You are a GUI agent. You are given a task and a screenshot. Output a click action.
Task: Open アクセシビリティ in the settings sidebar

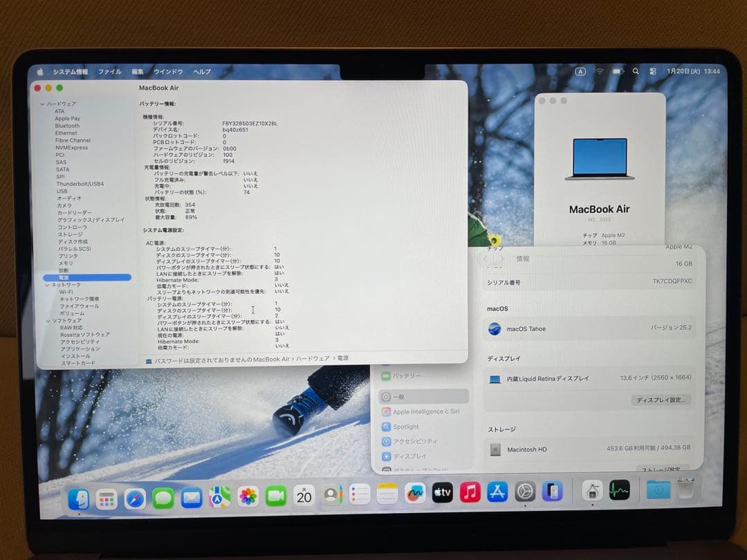tap(414, 441)
